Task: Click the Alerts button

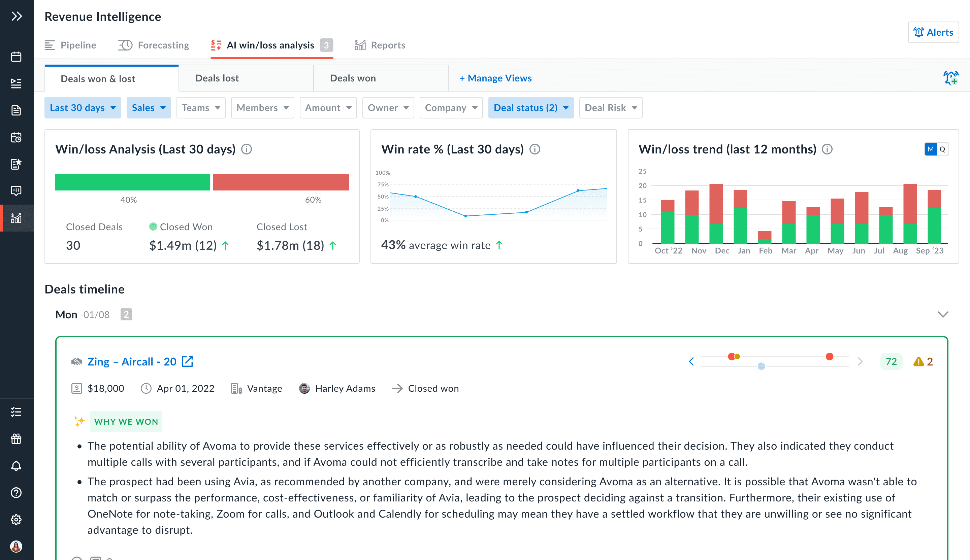Action: [933, 32]
